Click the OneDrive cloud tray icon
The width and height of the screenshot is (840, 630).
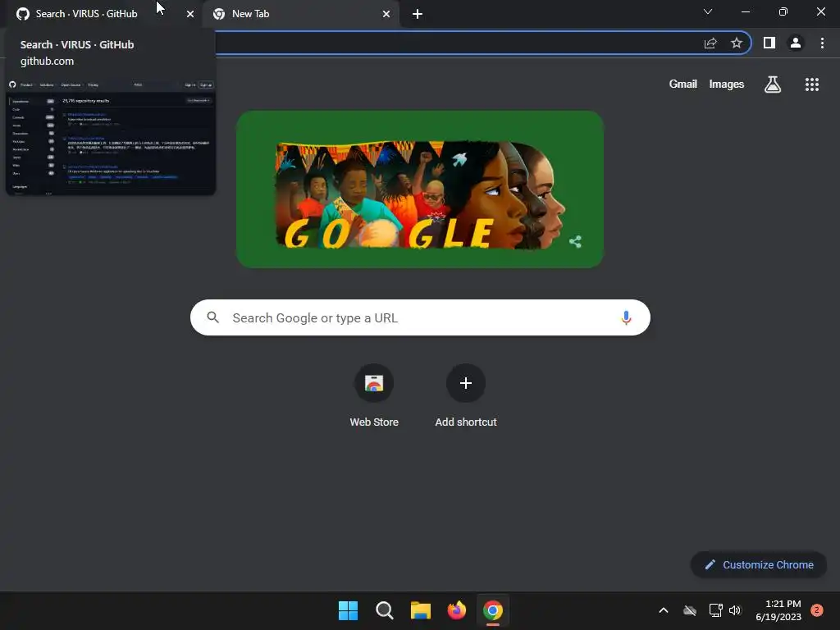click(690, 610)
